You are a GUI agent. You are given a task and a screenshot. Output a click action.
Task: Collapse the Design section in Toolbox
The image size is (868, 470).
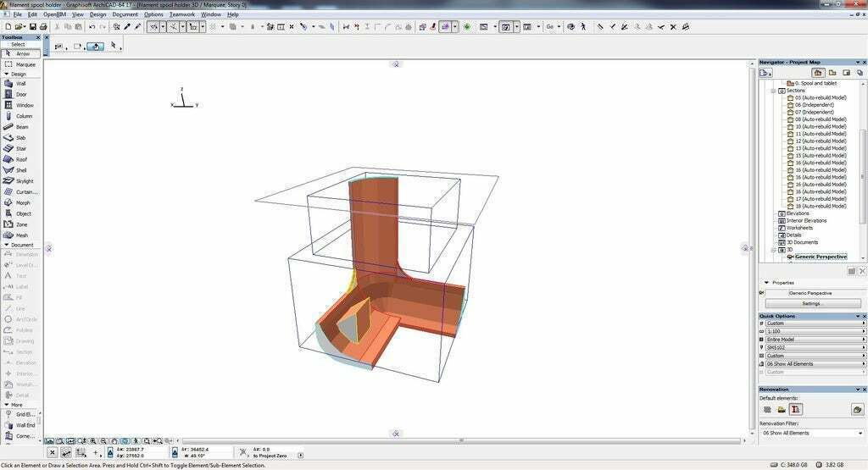7,74
